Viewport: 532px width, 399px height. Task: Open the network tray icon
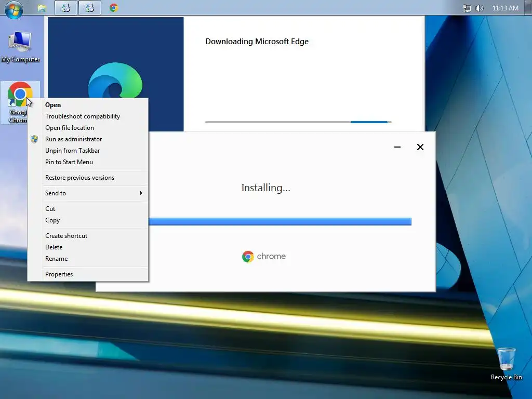467,8
